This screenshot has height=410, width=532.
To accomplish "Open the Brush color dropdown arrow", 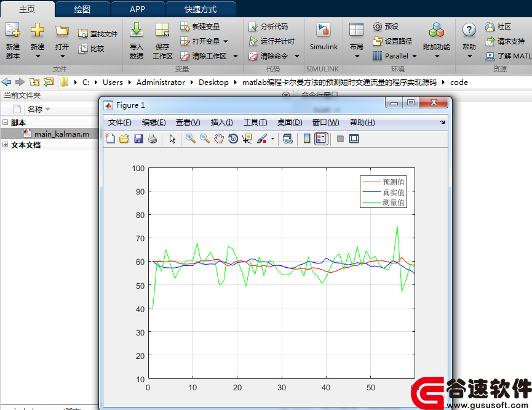I will tap(272, 139).
